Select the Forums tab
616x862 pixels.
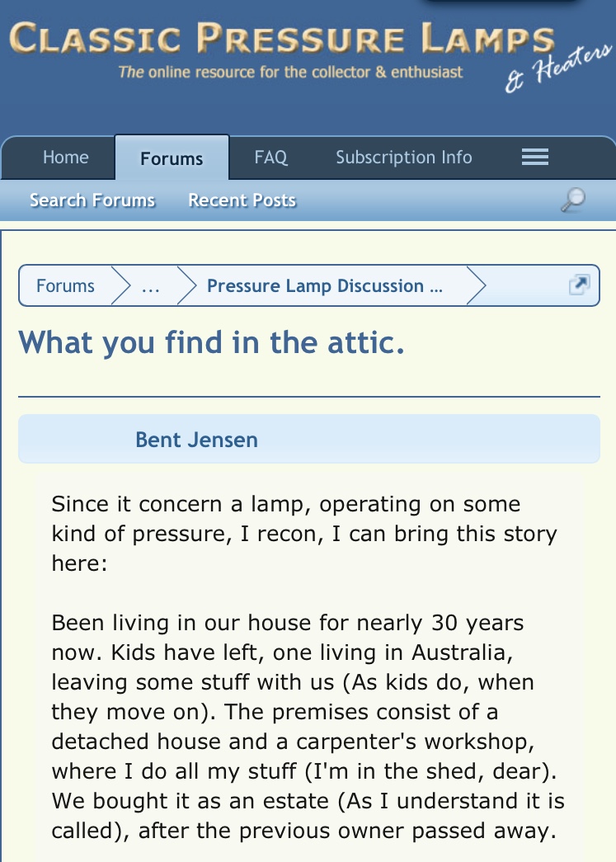point(172,158)
